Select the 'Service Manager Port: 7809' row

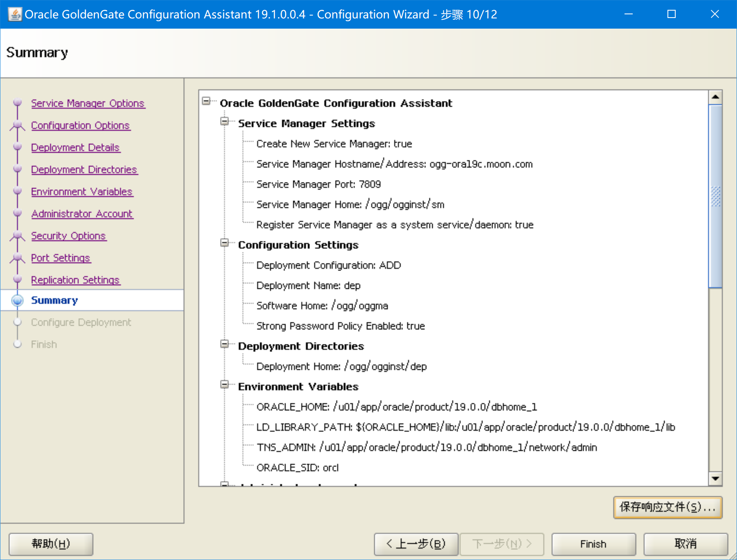click(319, 184)
